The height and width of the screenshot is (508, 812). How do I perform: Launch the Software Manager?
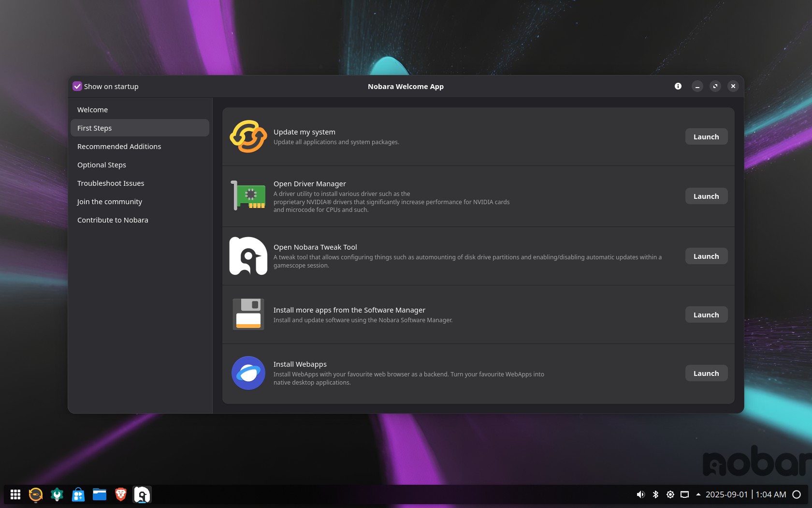[x=706, y=315]
